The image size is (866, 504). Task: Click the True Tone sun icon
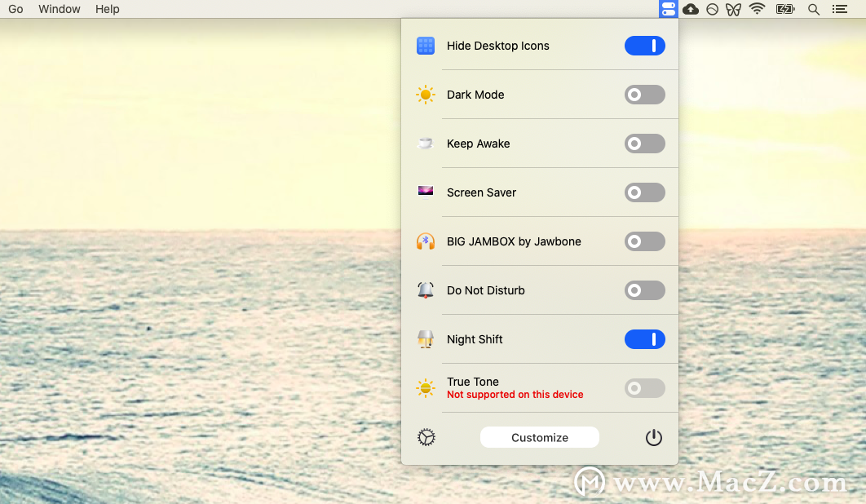(426, 388)
